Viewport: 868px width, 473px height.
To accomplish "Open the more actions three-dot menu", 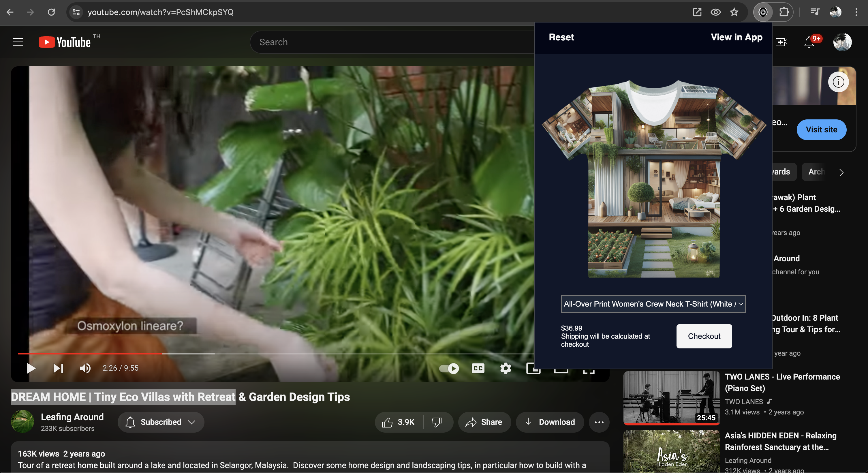I will [599, 422].
